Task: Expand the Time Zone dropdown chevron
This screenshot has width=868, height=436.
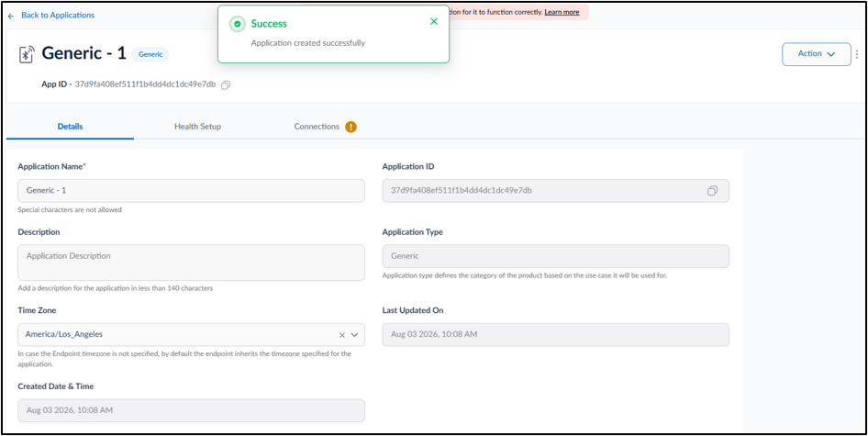Action: click(355, 335)
